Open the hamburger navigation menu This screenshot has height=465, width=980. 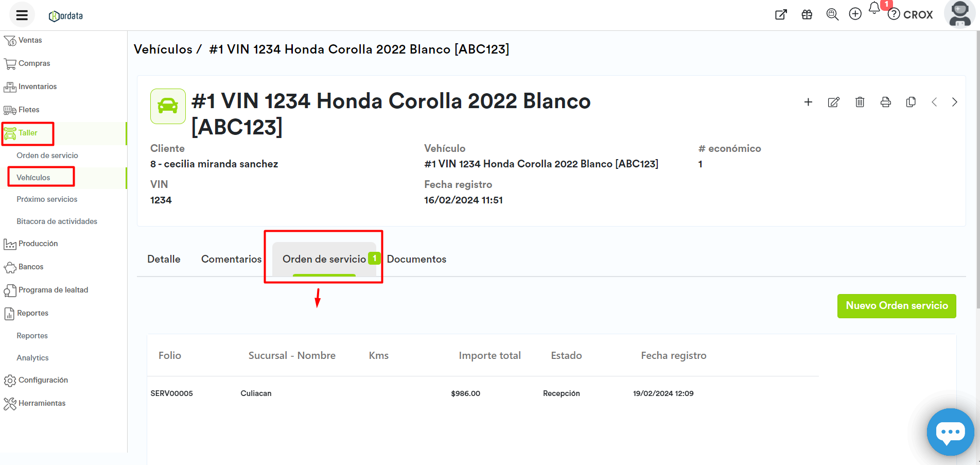pos(22,15)
